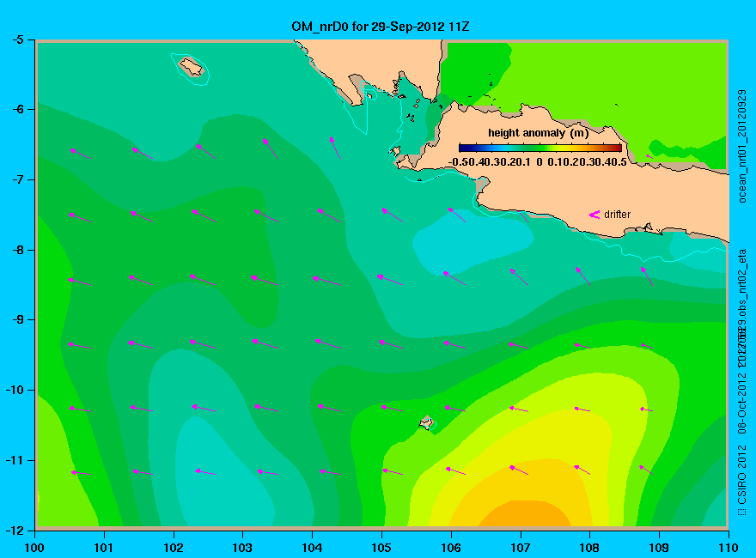Click longitude axis label 109

(x=659, y=548)
